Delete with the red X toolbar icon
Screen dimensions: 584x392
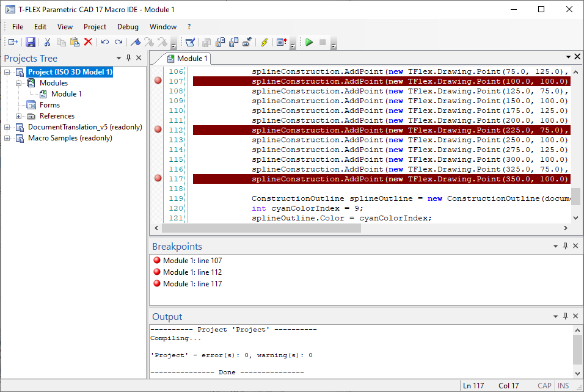click(88, 42)
